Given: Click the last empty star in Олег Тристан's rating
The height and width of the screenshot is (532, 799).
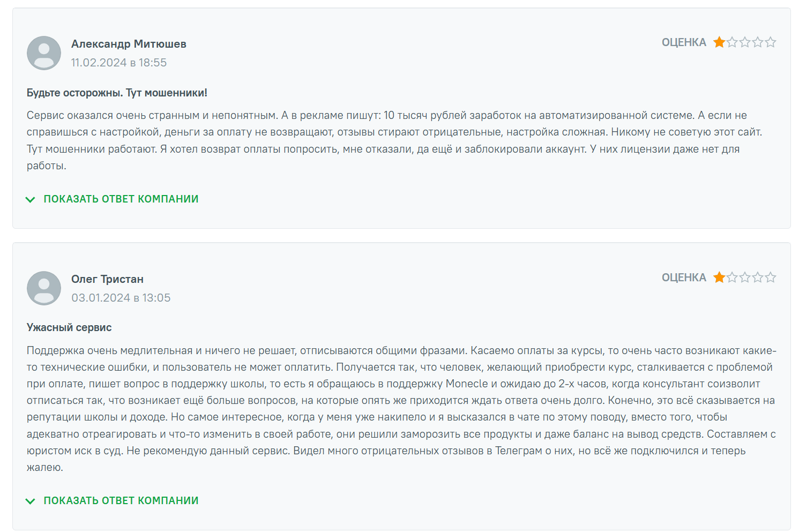Looking at the screenshot, I should 771,278.
